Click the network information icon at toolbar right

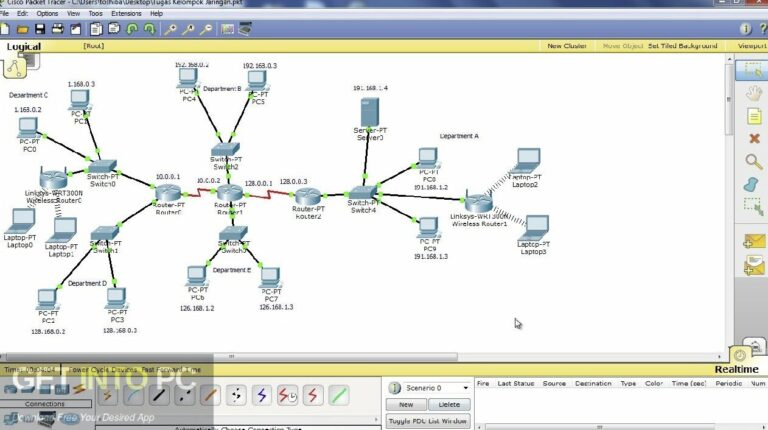point(745,29)
